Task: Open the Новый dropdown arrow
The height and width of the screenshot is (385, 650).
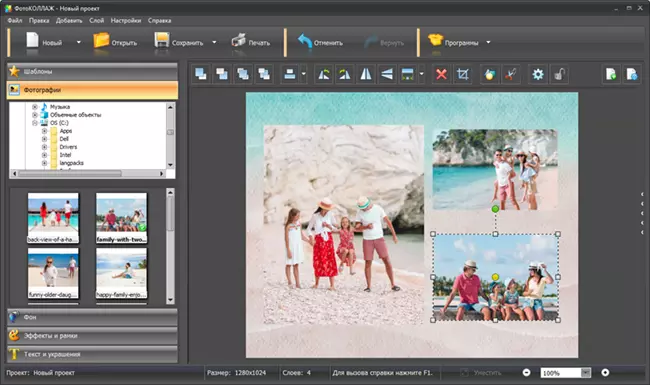Action: (x=79, y=42)
